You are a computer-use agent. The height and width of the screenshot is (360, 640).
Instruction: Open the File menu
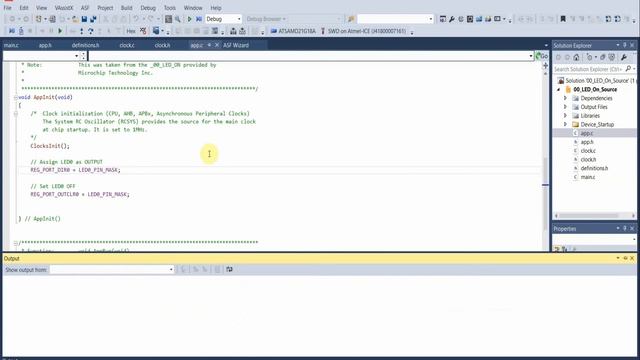[7, 8]
